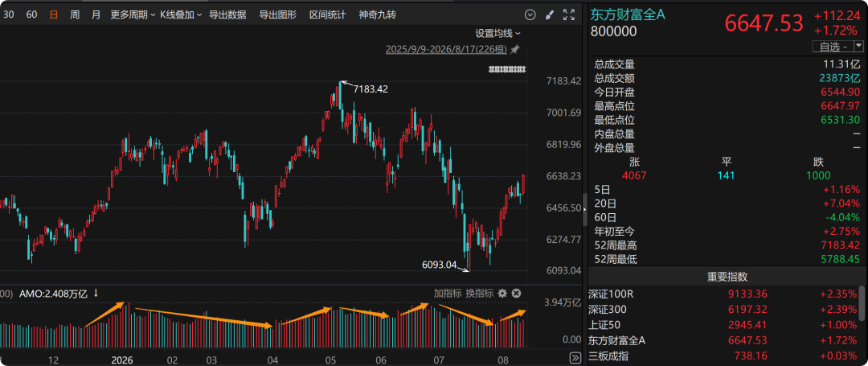
Task: Click 东方财富全A in 重要指数 list
Action: click(616, 340)
